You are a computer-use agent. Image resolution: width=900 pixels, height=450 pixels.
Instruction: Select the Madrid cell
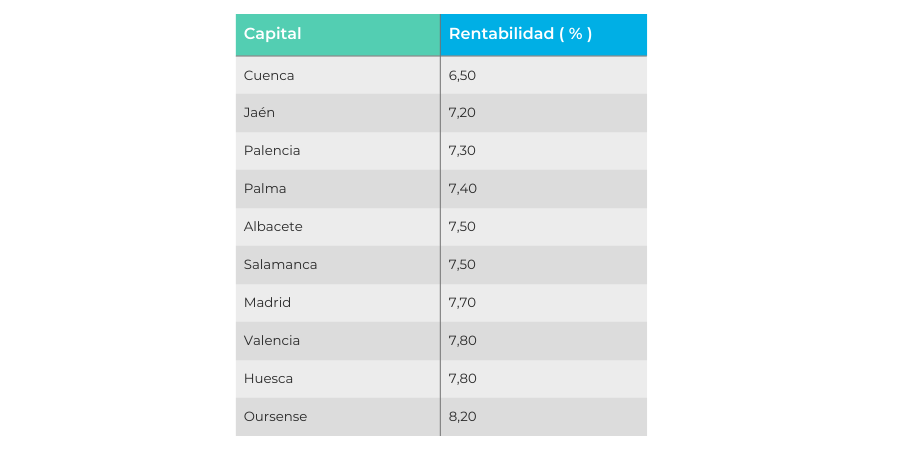267,303
